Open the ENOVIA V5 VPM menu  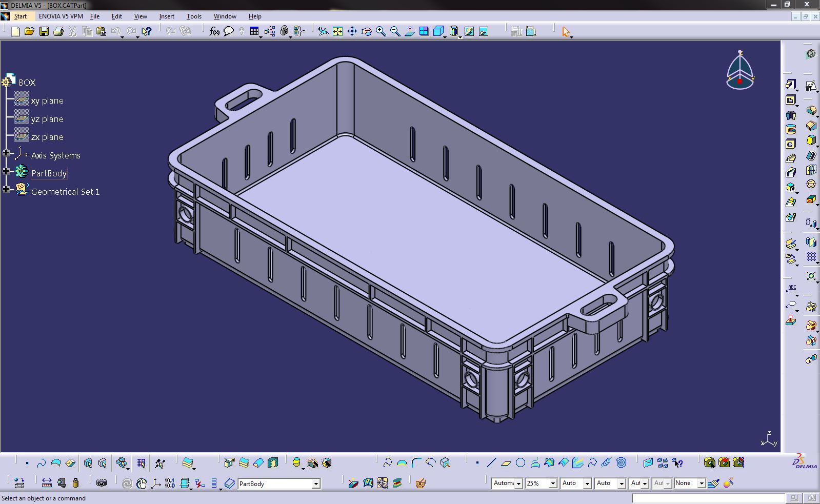[x=61, y=16]
